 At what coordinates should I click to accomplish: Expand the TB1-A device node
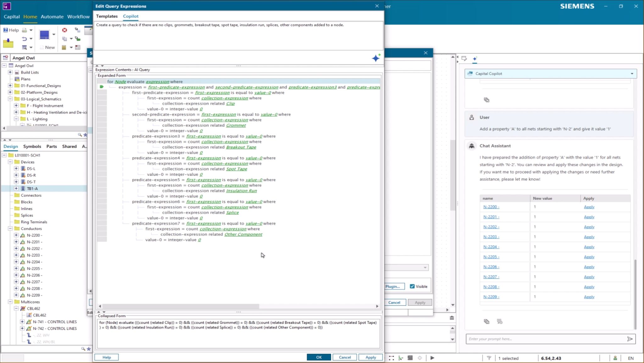point(16,188)
